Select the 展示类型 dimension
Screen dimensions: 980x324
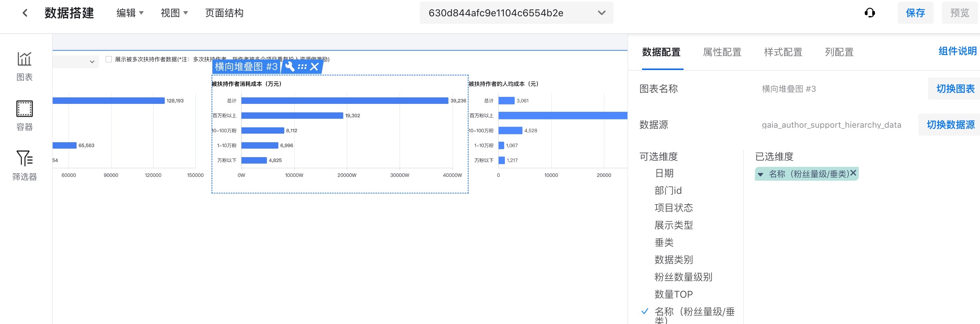coord(674,225)
